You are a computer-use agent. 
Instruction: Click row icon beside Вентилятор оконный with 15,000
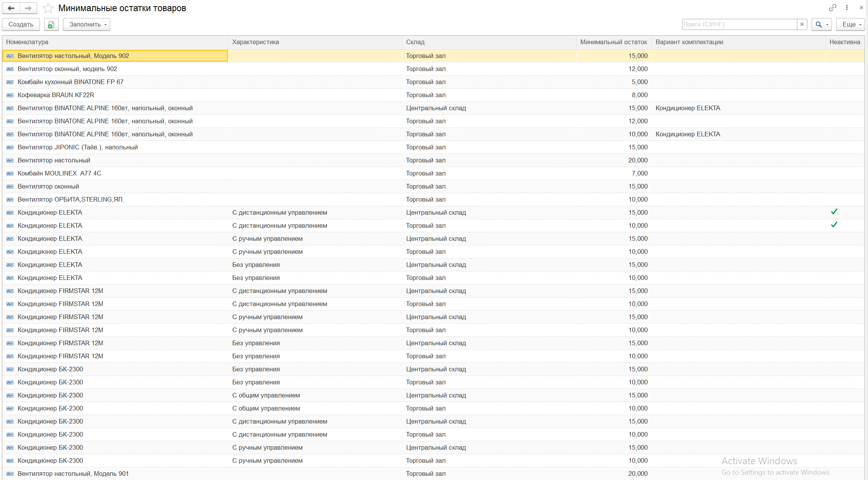(x=10, y=187)
